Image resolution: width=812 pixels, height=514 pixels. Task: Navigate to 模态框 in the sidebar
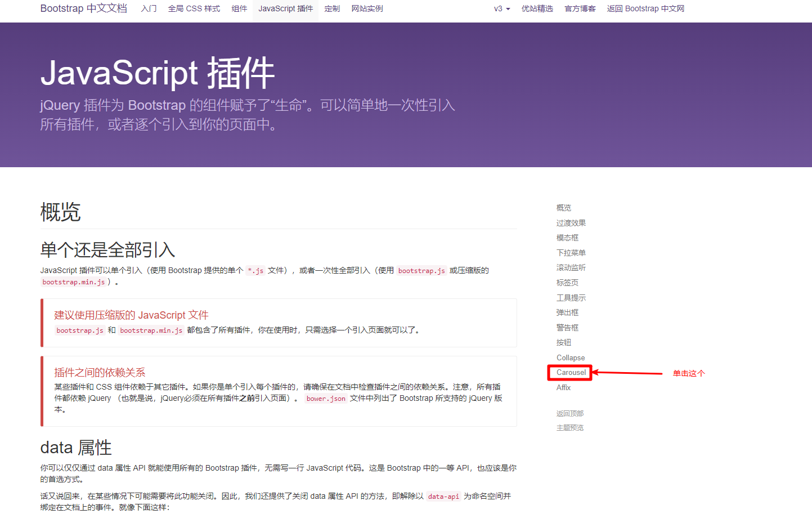(567, 237)
